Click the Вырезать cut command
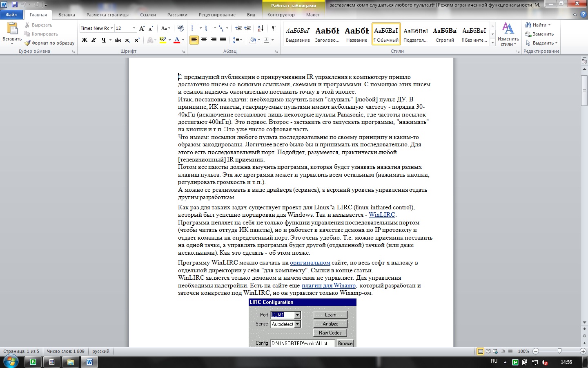588x368 pixels. click(x=38, y=25)
